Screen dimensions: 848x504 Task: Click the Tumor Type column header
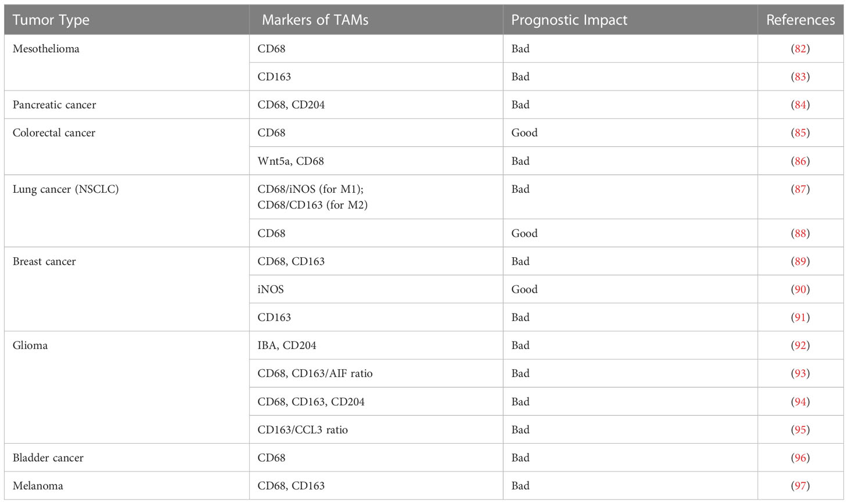click(51, 20)
